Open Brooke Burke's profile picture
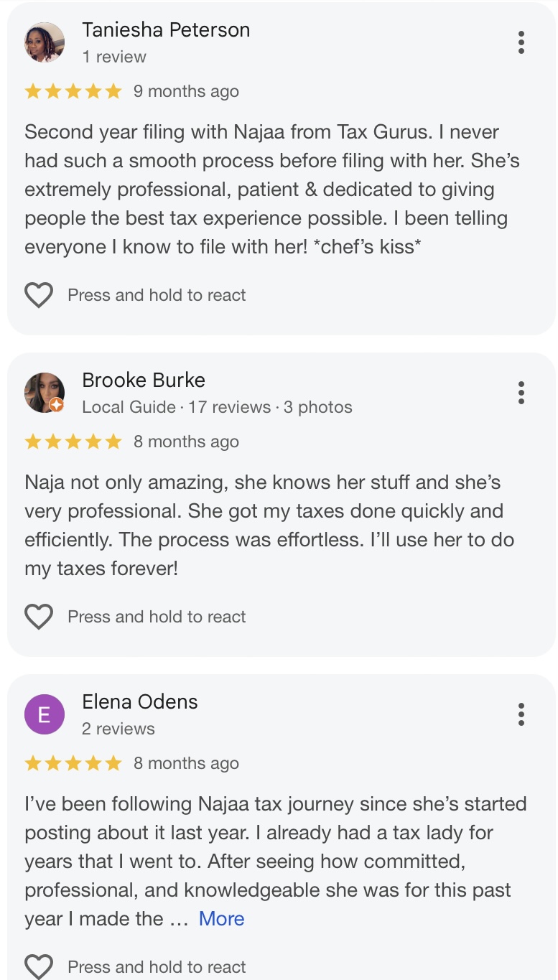 tap(43, 392)
